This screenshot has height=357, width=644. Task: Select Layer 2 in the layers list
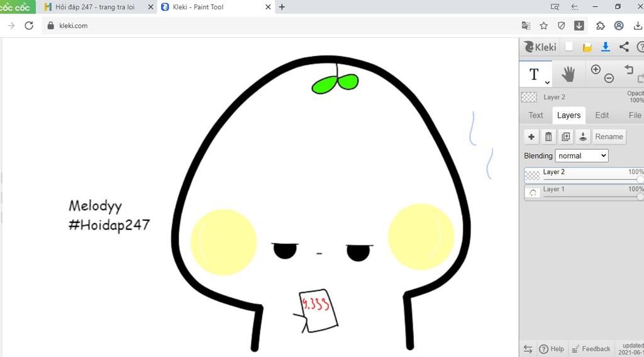click(x=584, y=175)
